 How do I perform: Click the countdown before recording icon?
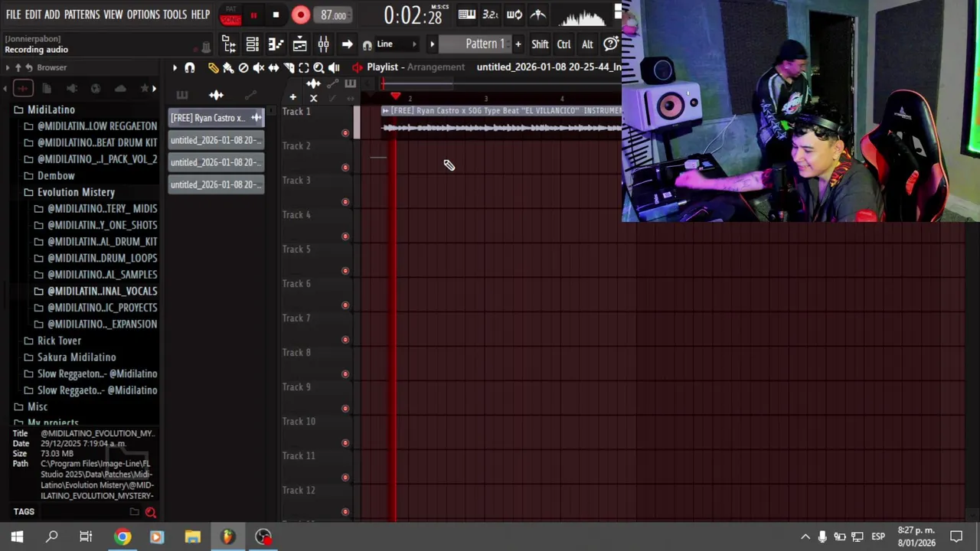(490, 15)
